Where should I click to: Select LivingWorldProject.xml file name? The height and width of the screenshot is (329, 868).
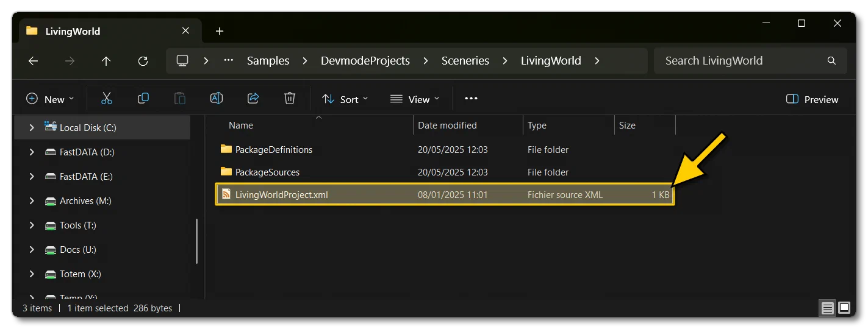pyautogui.click(x=282, y=195)
